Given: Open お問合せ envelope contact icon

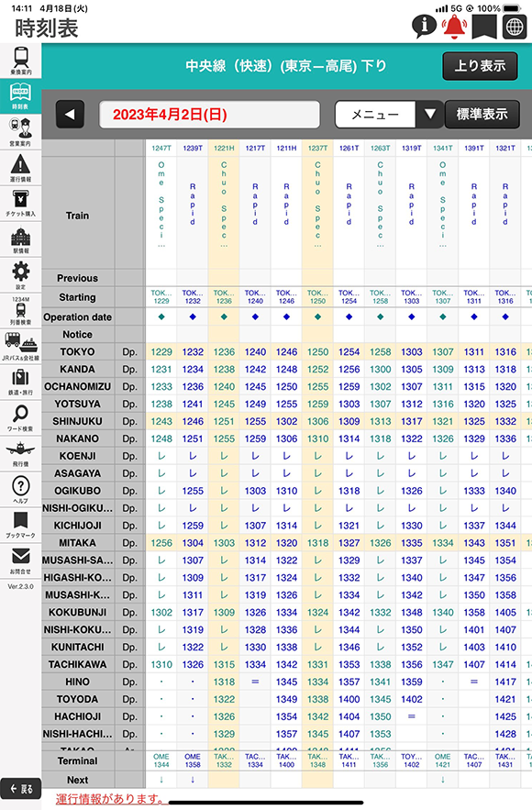Looking at the screenshot, I should 21,561.
